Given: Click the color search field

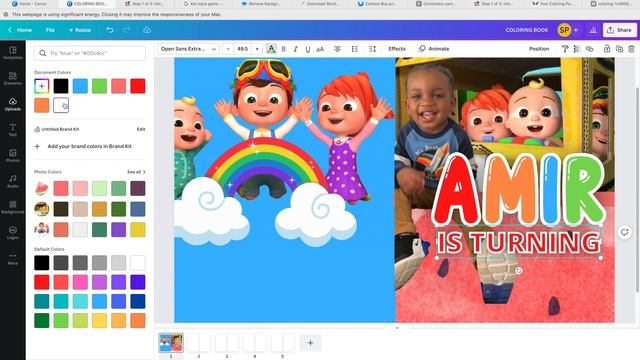Looking at the screenshot, I should click(x=90, y=53).
